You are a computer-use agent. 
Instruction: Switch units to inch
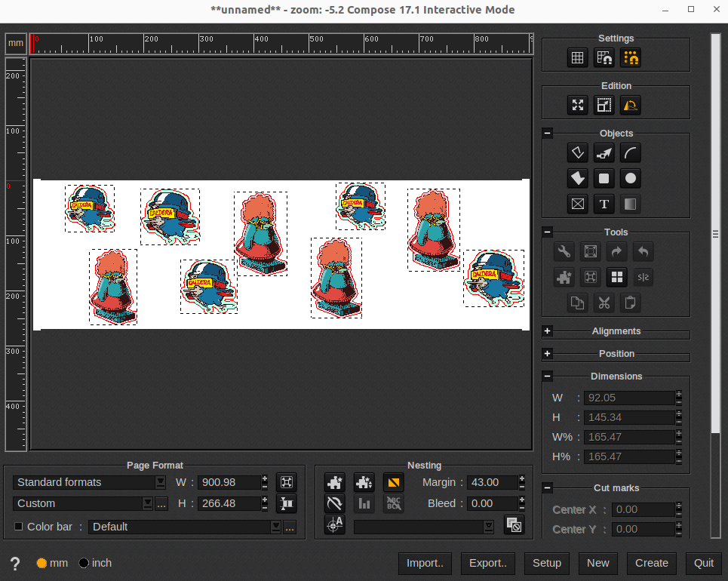point(84,563)
